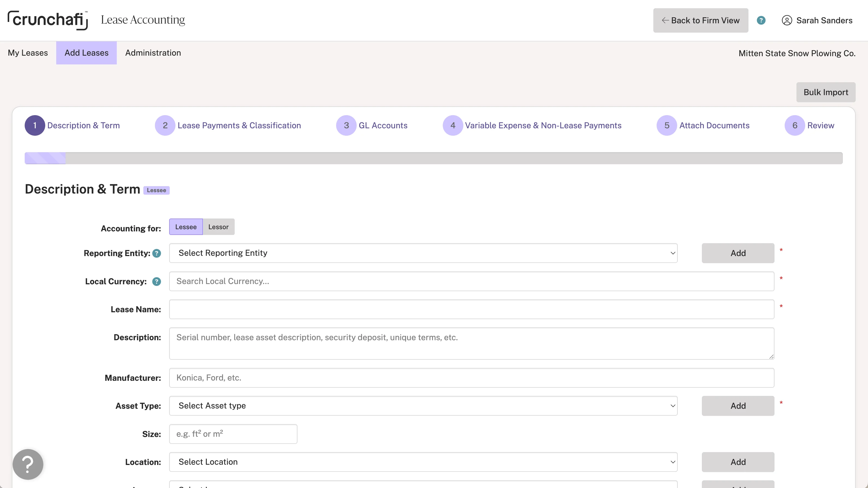The image size is (868, 488).
Task: Expand the Select Asset type dropdown
Action: click(423, 406)
